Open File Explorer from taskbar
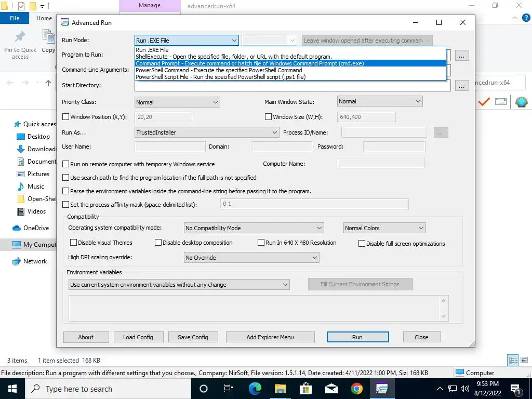This screenshot has height=399, width=532. pyautogui.click(x=280, y=389)
